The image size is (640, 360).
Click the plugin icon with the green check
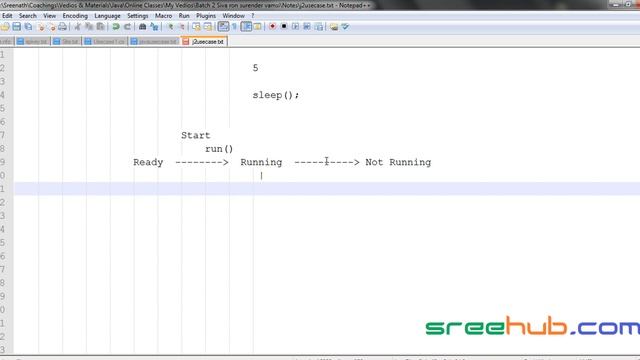tap(345, 27)
